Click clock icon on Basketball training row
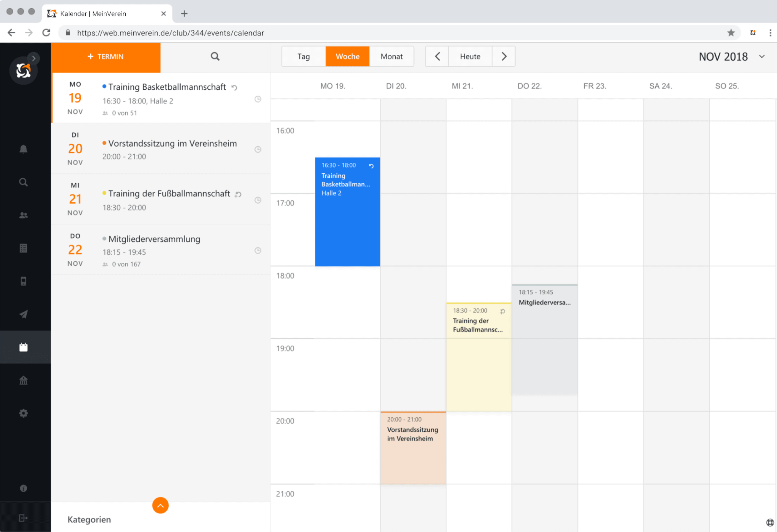777x532 pixels. coord(258,99)
